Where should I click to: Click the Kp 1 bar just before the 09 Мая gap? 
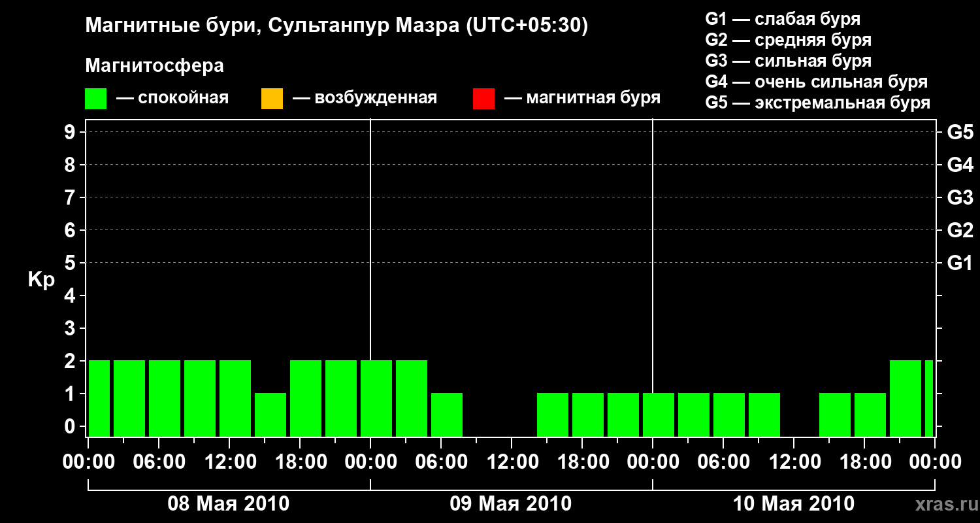[447, 414]
